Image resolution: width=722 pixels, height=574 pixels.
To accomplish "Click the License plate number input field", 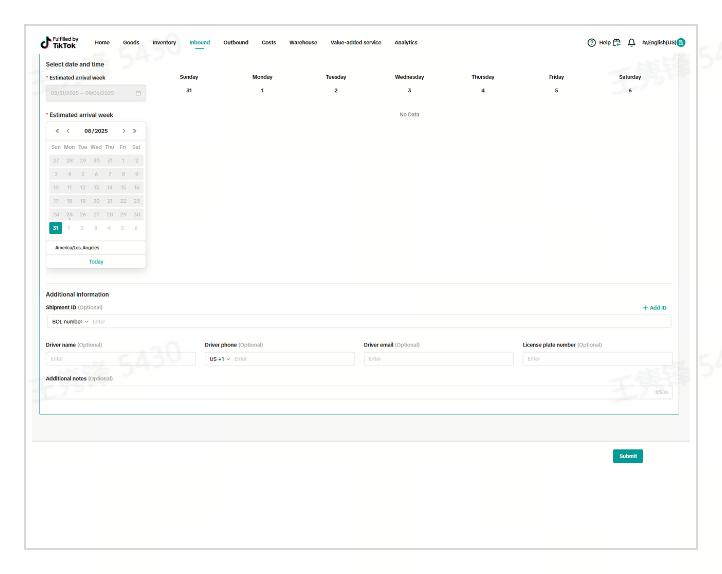I will coord(597,359).
